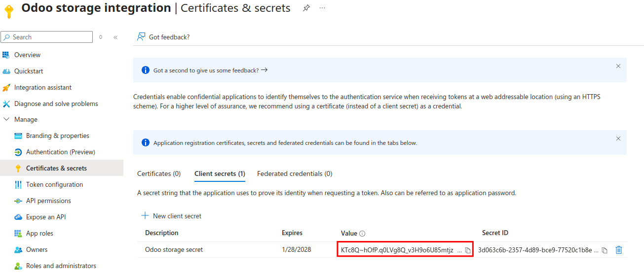Focus the sidebar Search field
The width and height of the screenshot is (644, 276).
click(47, 37)
